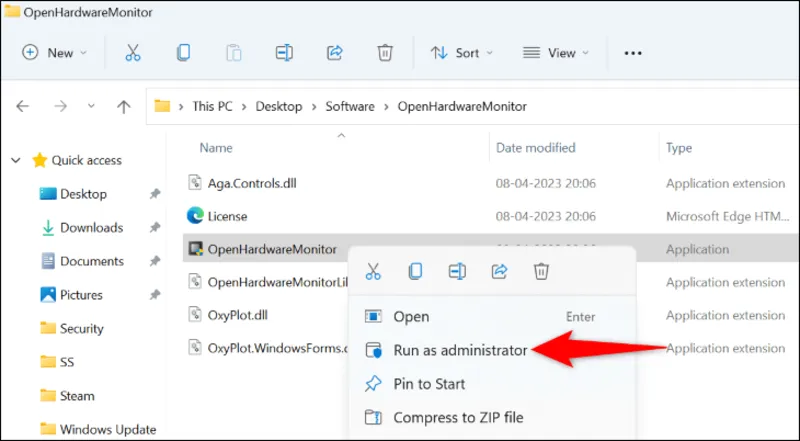Viewport: 800px width, 441px height.
Task: Click the pin icon next to Desktop
Action: (155, 194)
